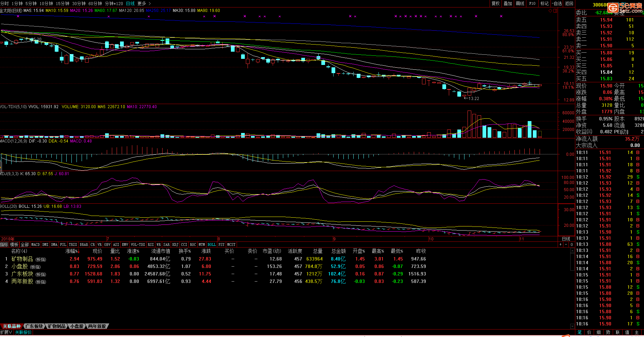Switch to the 30分钟 period
Screen dimensions: 644x337
tap(79, 3)
